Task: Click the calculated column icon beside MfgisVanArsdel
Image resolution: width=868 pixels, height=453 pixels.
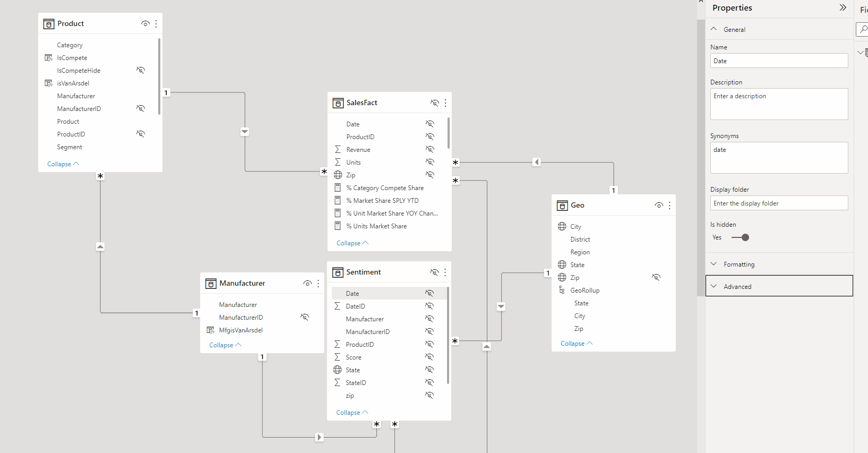Action: (210, 330)
